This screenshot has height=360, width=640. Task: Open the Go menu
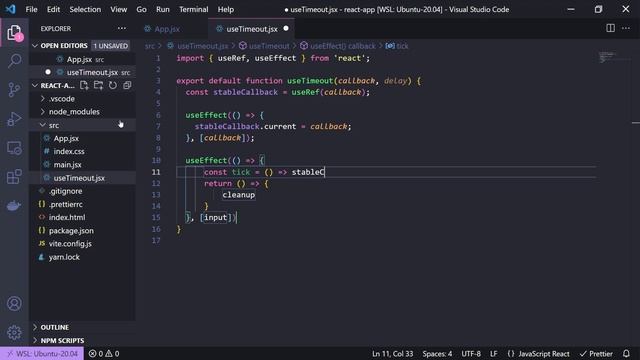141,9
